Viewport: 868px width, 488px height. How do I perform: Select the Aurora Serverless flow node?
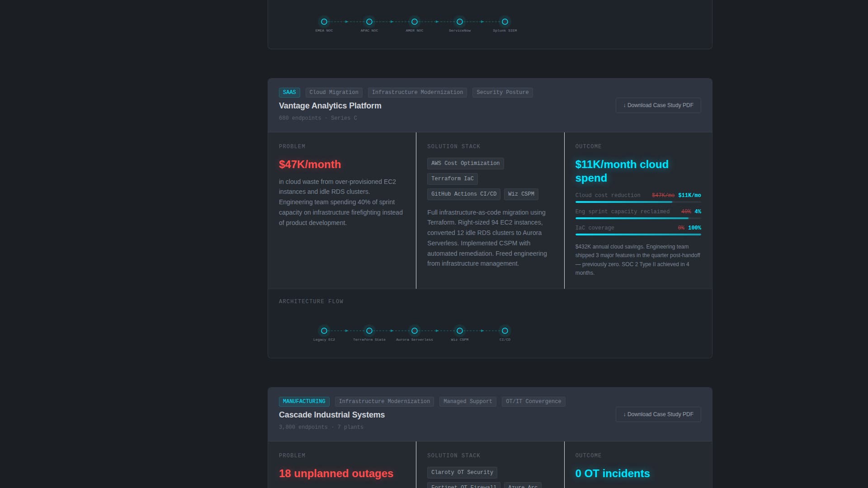click(414, 330)
